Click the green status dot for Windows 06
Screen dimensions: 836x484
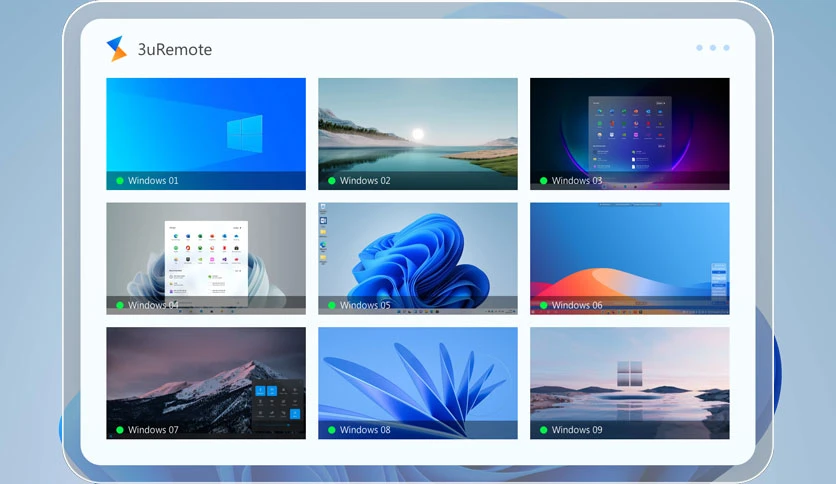coord(544,305)
